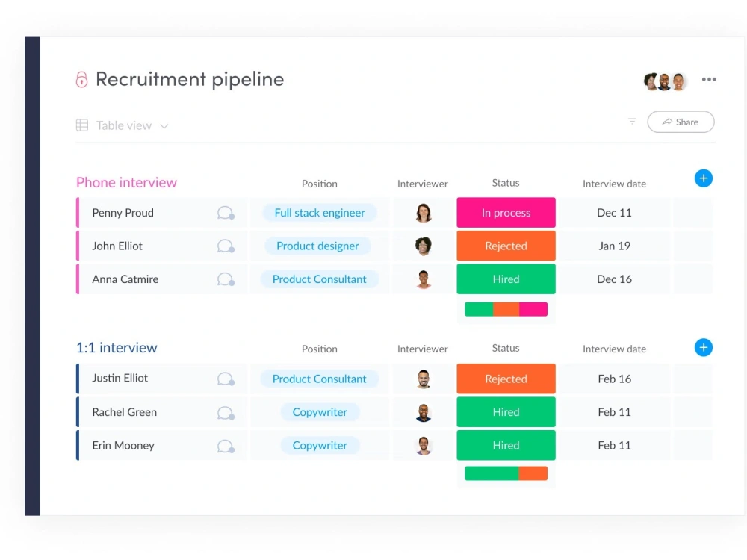The height and width of the screenshot is (560, 747).
Task: Click Position column header in 1:1 interview
Action: coord(319,349)
